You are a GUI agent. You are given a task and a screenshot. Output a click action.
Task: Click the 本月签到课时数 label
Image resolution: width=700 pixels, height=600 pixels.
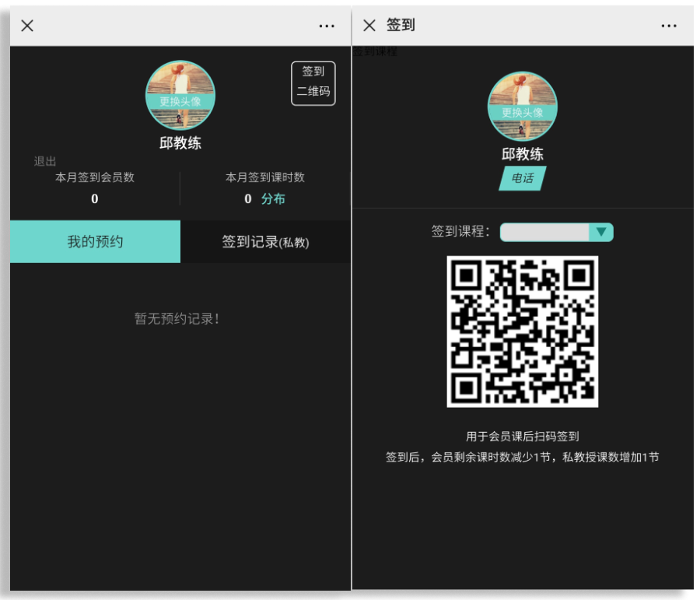coord(265,177)
